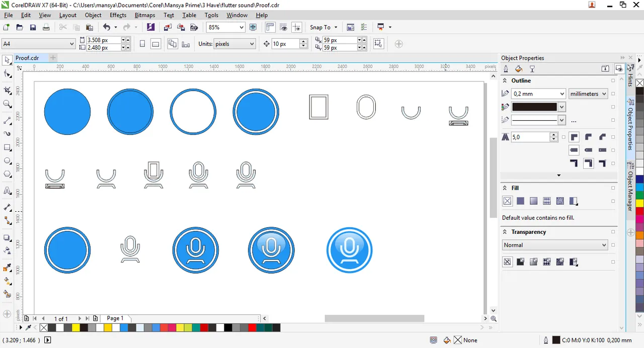Select the Shape tool
The height and width of the screenshot is (348, 644).
(7, 74)
